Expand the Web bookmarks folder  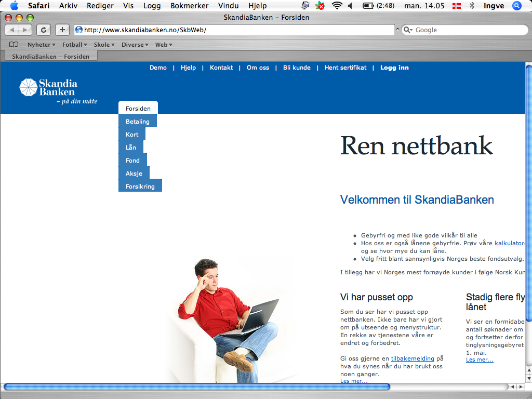164,45
